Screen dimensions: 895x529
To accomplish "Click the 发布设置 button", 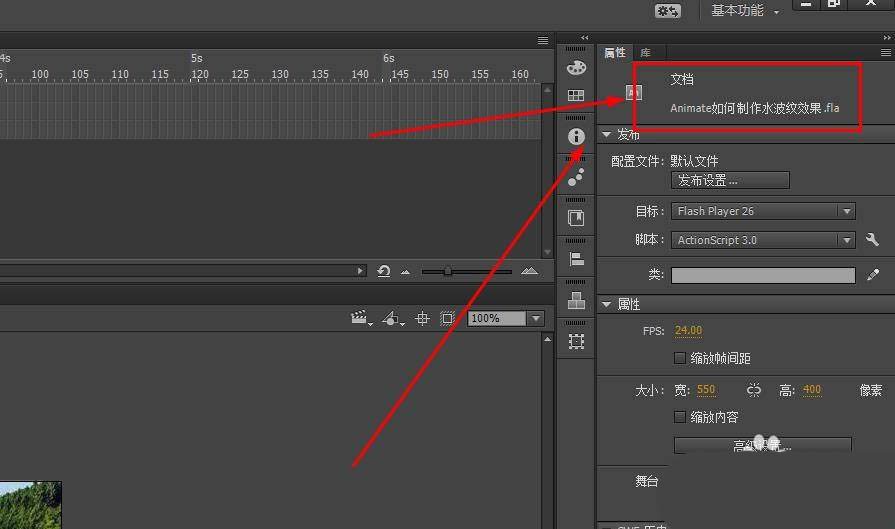I will [730, 180].
